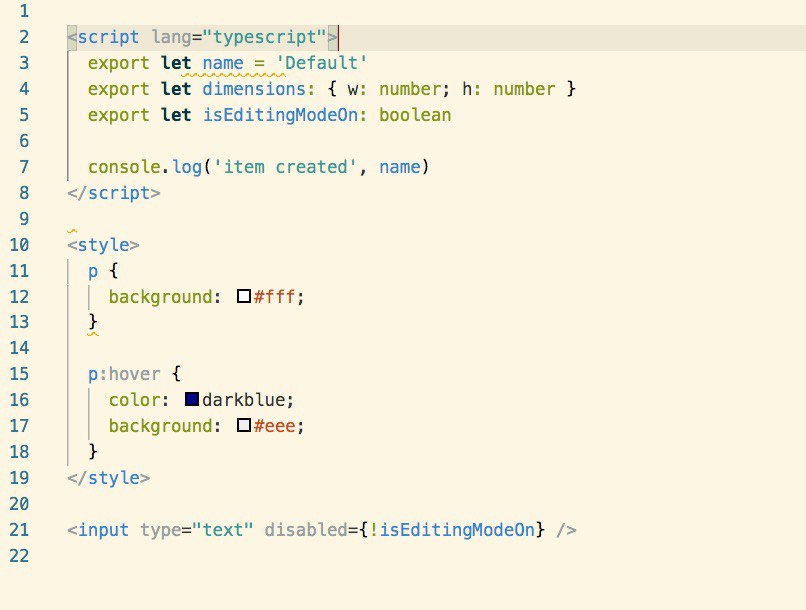Viewport: 806px width, 610px height.
Task: Select line number 10 in gutter
Action: click(19, 245)
